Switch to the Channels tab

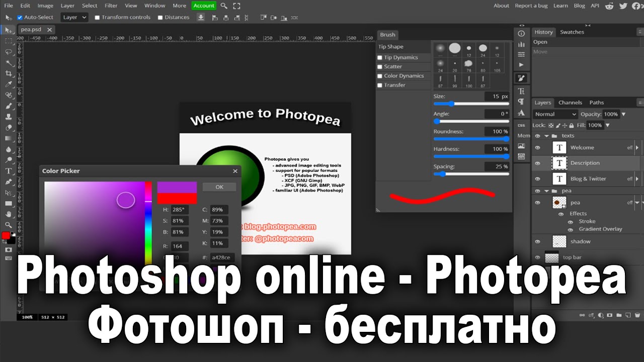click(x=570, y=103)
